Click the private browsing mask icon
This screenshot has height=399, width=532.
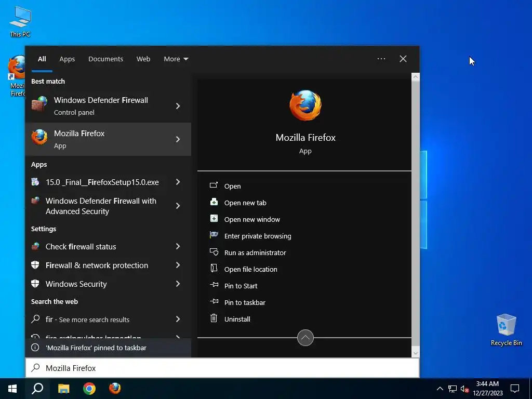[214, 235]
